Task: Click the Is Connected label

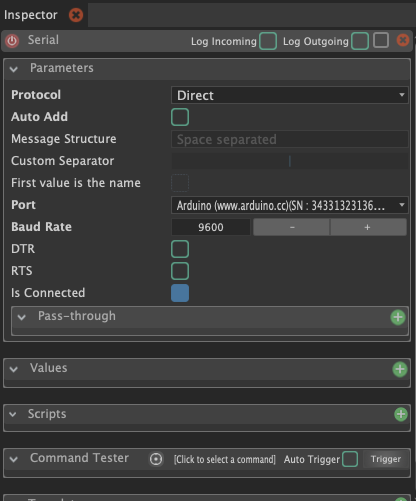Action: (48, 293)
